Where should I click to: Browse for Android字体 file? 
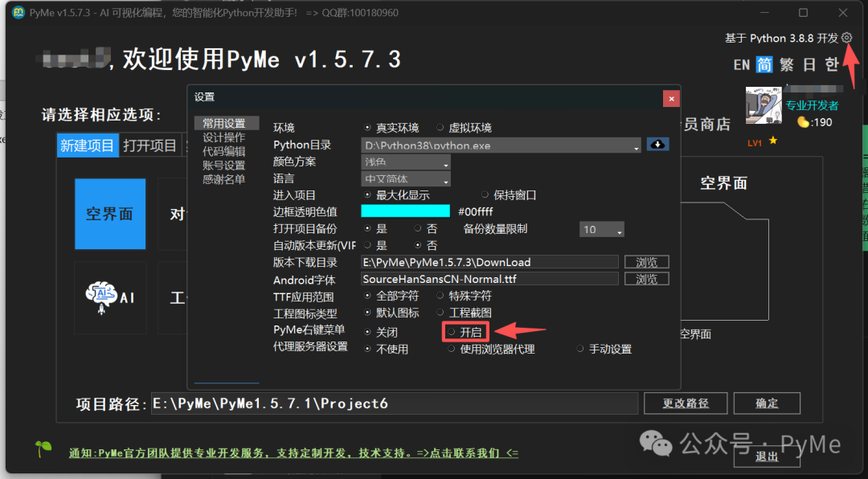pyautogui.click(x=646, y=279)
